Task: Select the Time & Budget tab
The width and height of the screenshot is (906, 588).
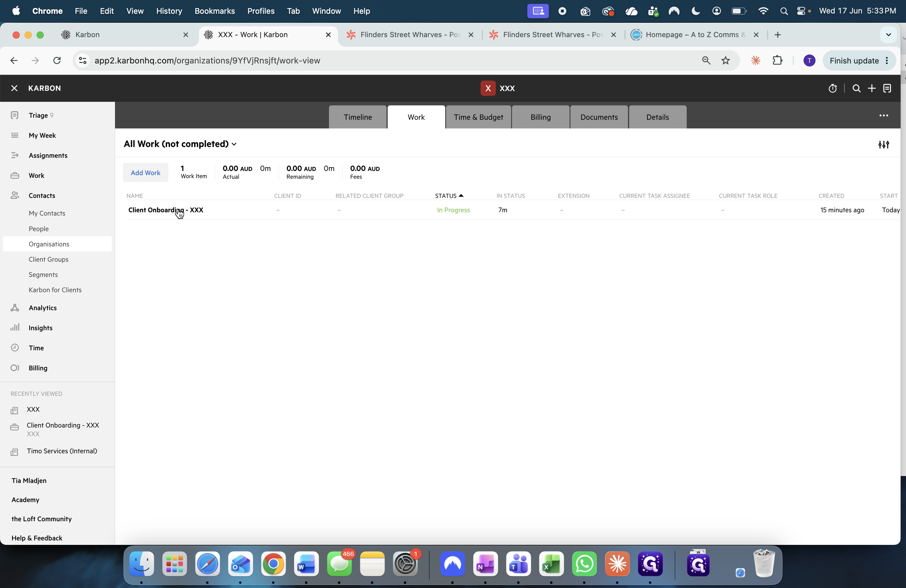Action: click(478, 117)
